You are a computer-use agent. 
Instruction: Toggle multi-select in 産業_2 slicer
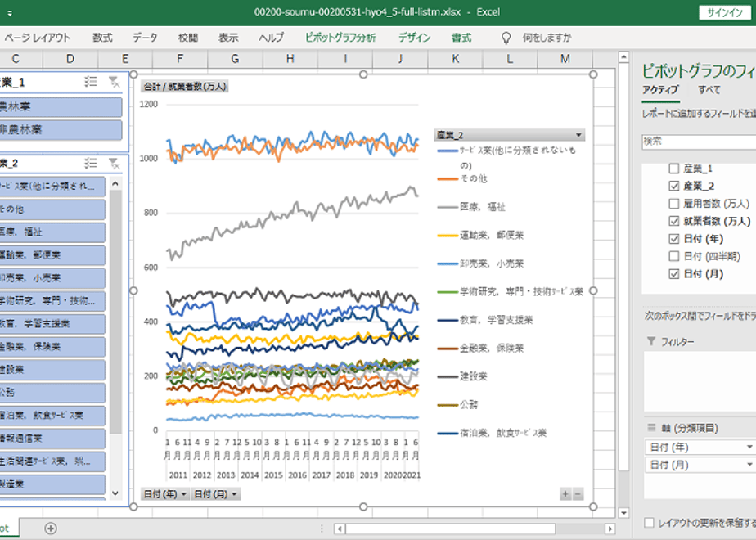[x=90, y=163]
